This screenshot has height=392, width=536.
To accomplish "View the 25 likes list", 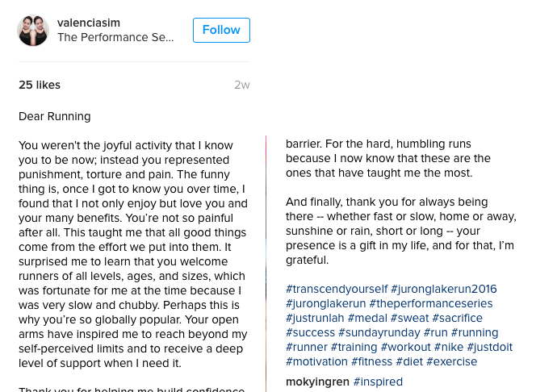I will [x=40, y=85].
